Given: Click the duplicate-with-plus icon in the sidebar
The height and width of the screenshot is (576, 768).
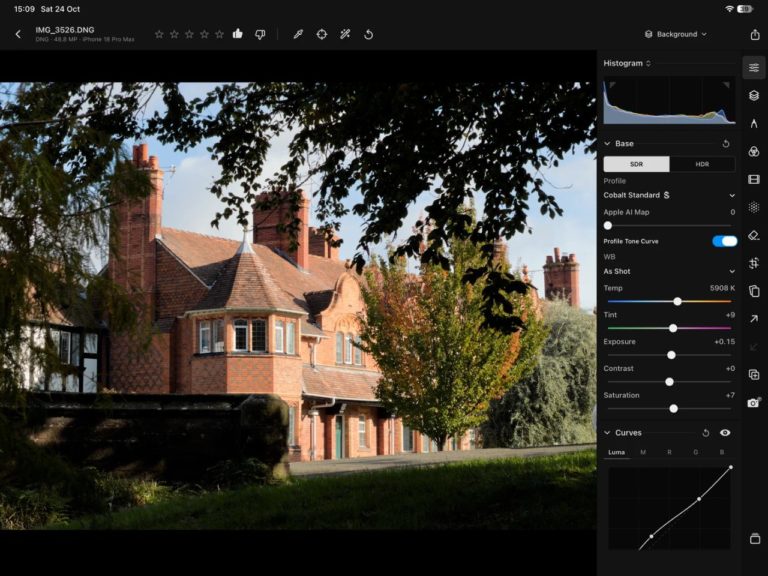Looking at the screenshot, I should pyautogui.click(x=754, y=375).
